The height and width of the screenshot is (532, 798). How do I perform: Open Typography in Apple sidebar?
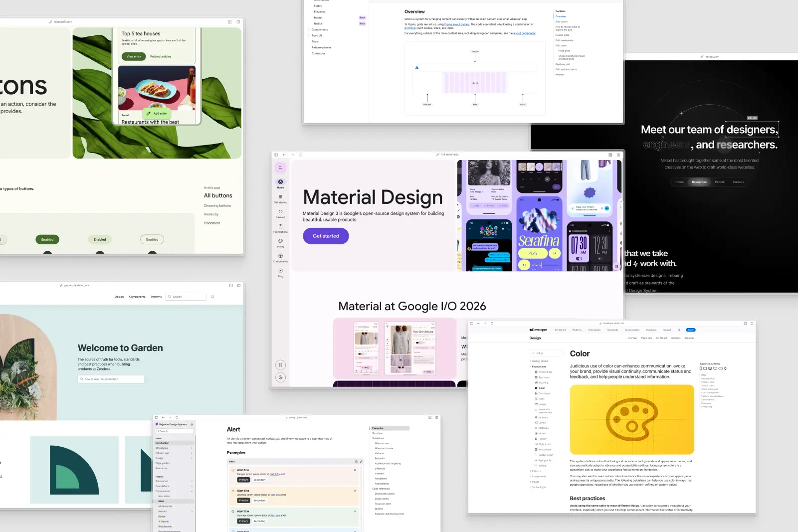click(x=543, y=460)
